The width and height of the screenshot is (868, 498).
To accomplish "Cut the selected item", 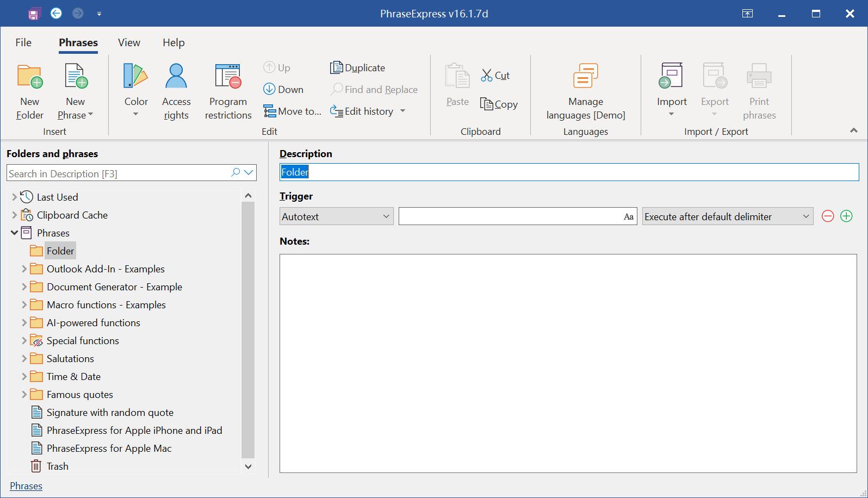I will (x=495, y=75).
